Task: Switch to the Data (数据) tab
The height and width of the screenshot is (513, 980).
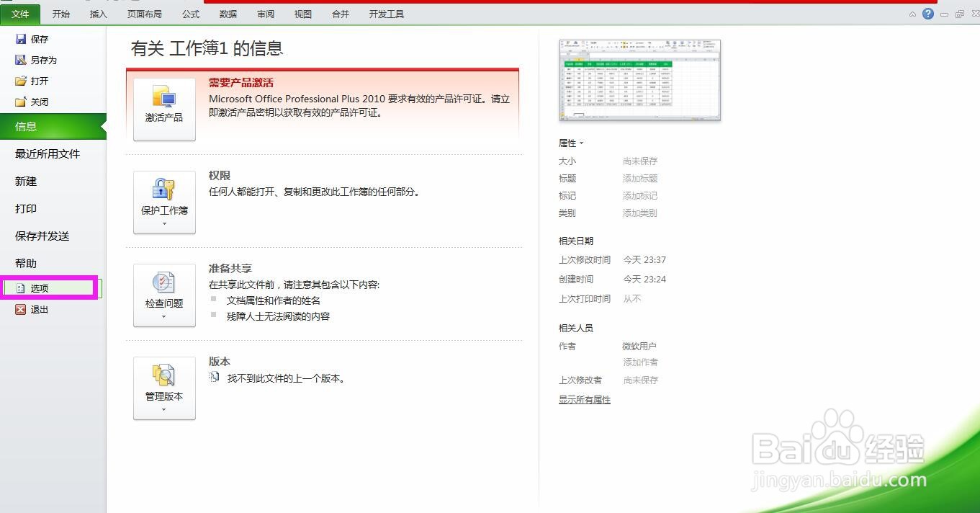Action: coord(228,14)
